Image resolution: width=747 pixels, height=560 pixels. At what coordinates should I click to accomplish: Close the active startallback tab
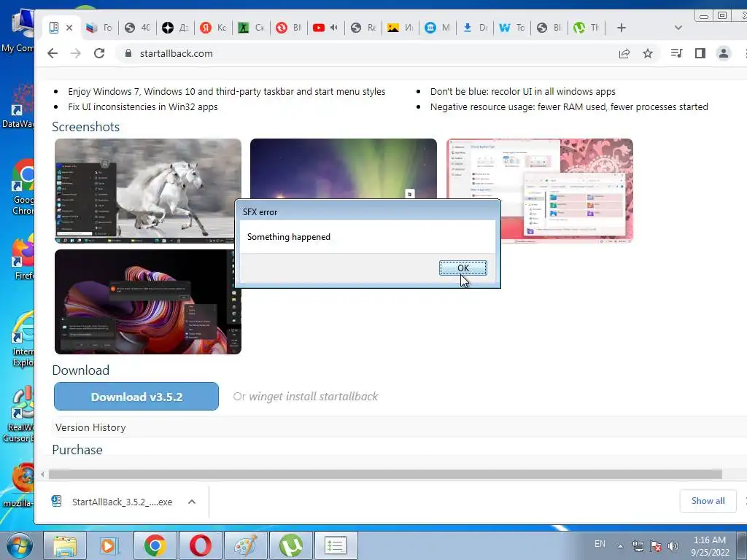pos(69,28)
